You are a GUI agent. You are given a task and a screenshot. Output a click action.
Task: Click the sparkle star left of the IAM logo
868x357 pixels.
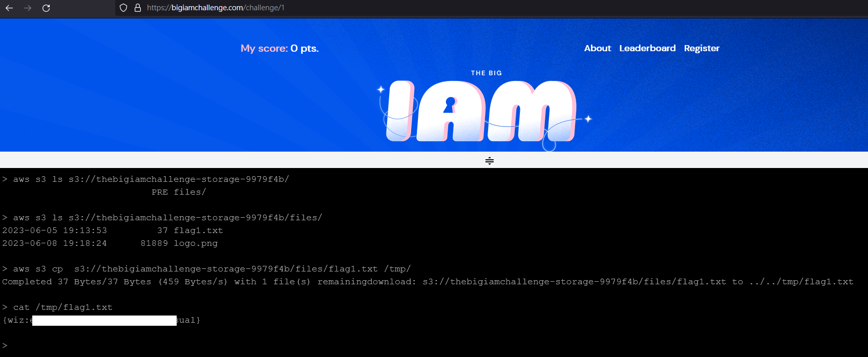(x=381, y=89)
